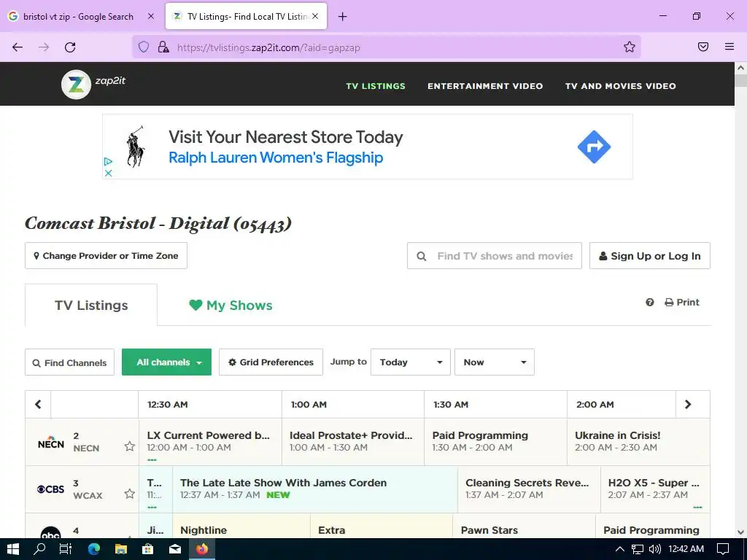The image size is (747, 560).
Task: Open the NECN 1:30 AM Paid Programming listing
Action: coord(495,441)
